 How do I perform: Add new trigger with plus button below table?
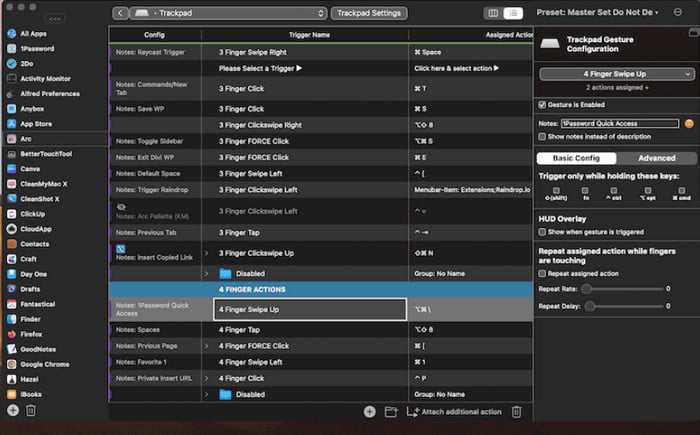tap(370, 412)
